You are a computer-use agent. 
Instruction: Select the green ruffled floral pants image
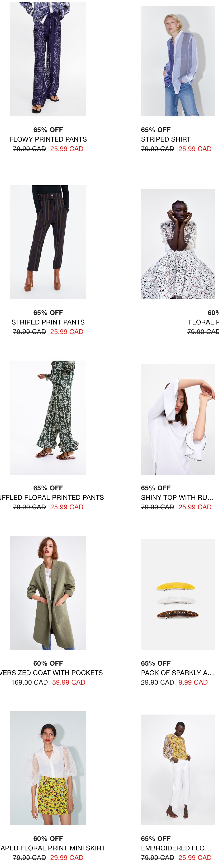48,417
